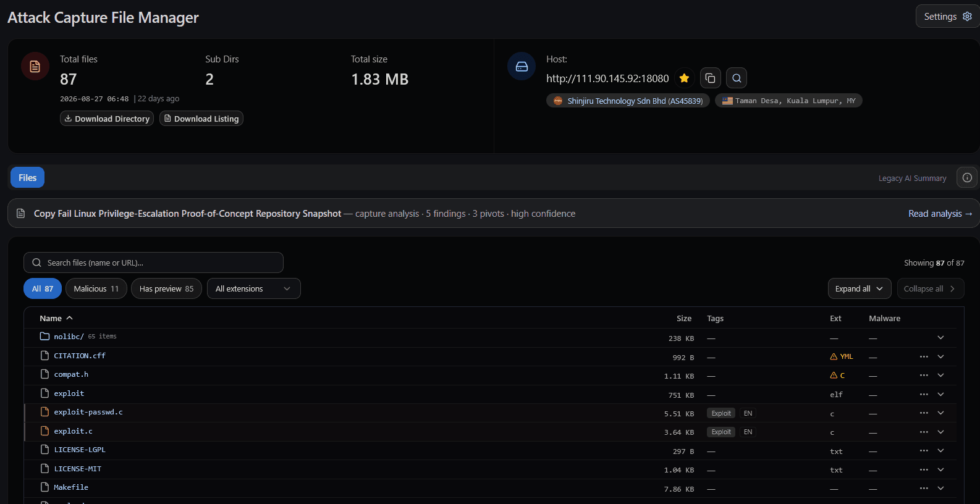Open the Expand all dropdown
980x504 pixels.
tap(860, 288)
